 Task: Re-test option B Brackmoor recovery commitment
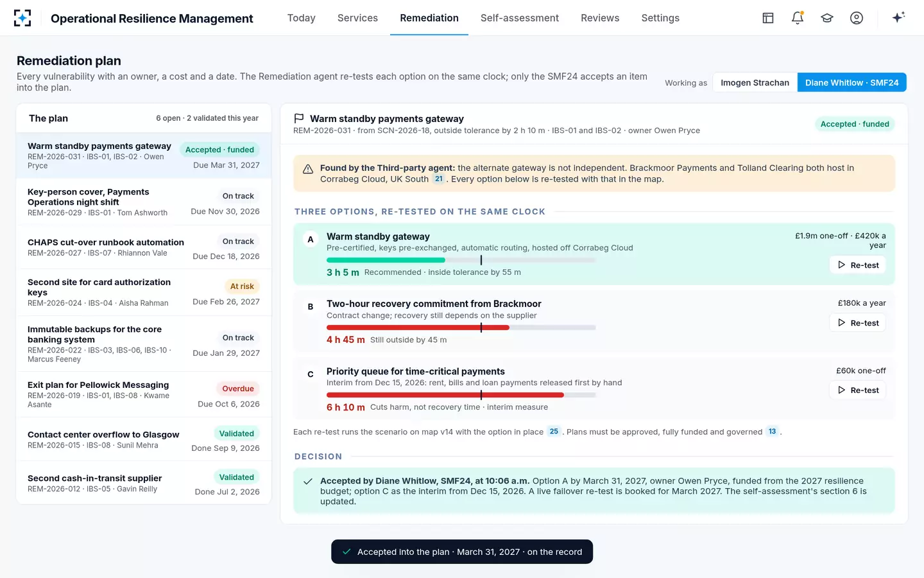(x=858, y=323)
